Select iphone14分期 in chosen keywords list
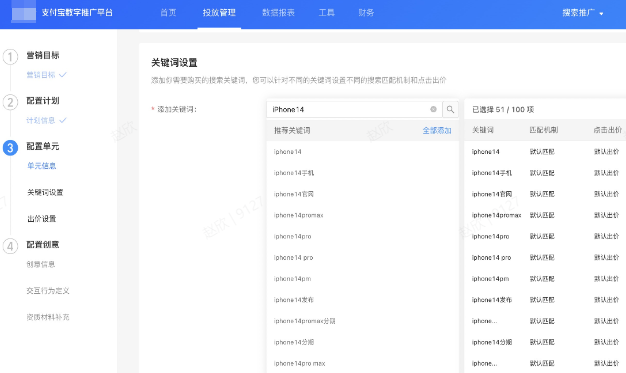 click(x=492, y=342)
